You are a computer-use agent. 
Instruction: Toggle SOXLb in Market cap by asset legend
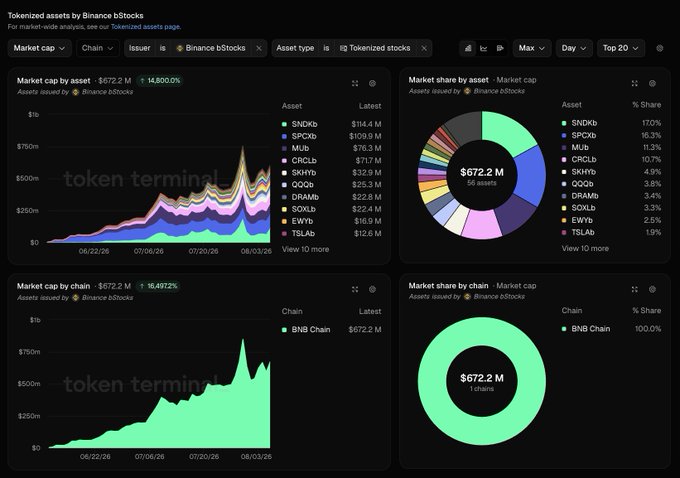coord(299,209)
